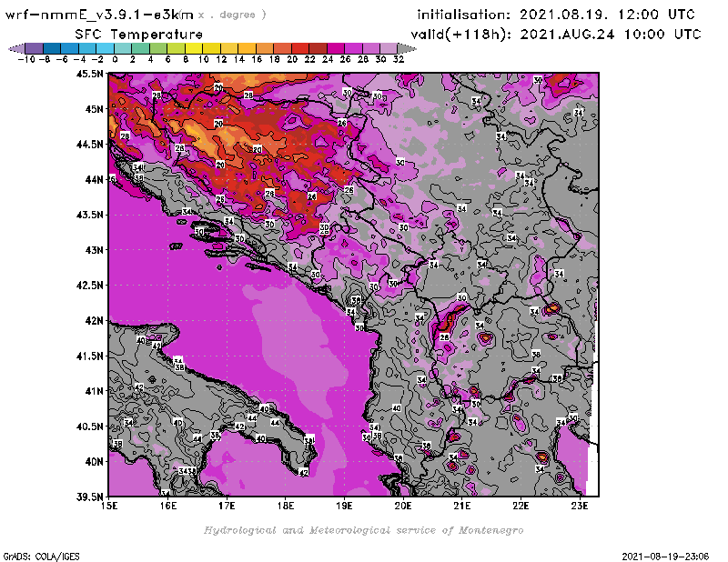The height and width of the screenshot is (562, 728).
Task: Click the legend swatch between -10 and -8
Action: pyautogui.click(x=35, y=48)
